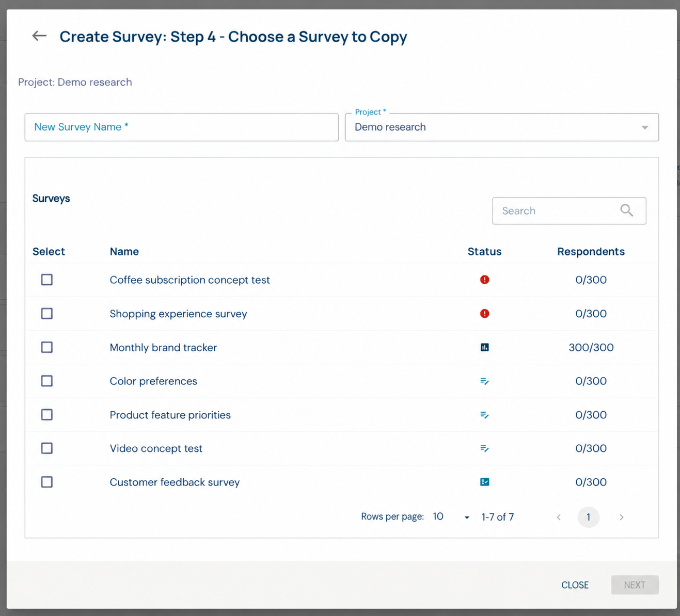Click the 300/300 respondents value
This screenshot has height=616, width=680.
[591, 348]
